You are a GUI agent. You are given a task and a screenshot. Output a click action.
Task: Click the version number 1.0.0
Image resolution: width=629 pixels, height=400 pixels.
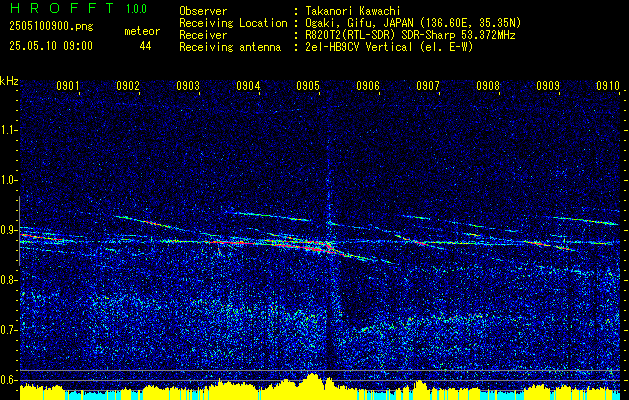136,9
